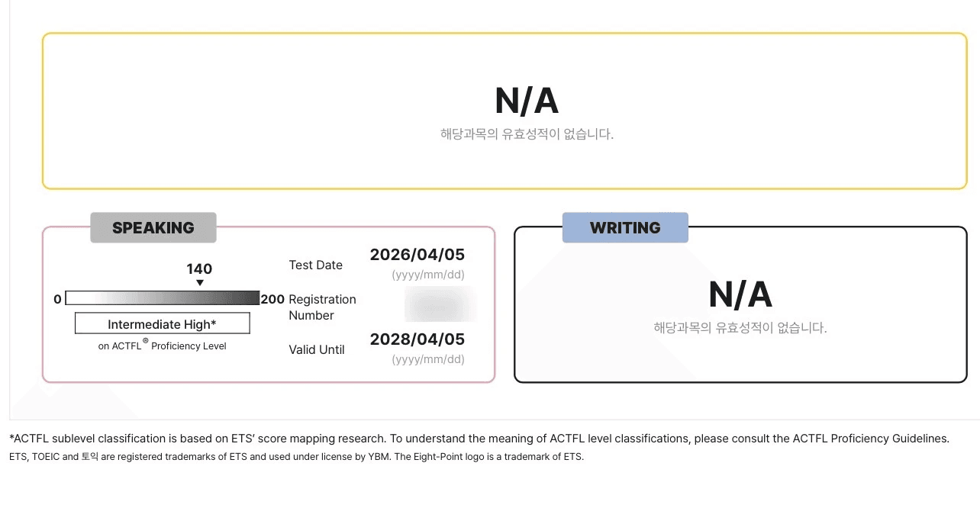This screenshot has width=980, height=508.
Task: Click the Test Date label
Action: (315, 265)
